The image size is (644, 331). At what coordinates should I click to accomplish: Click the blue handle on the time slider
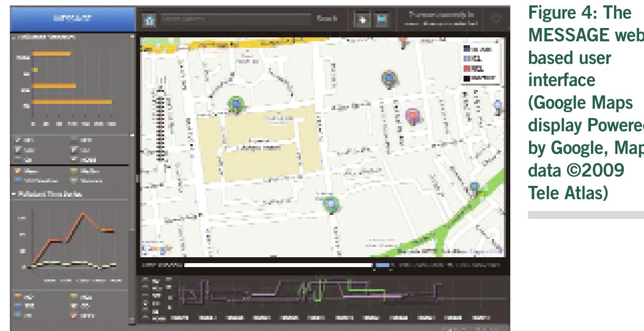click(382, 266)
